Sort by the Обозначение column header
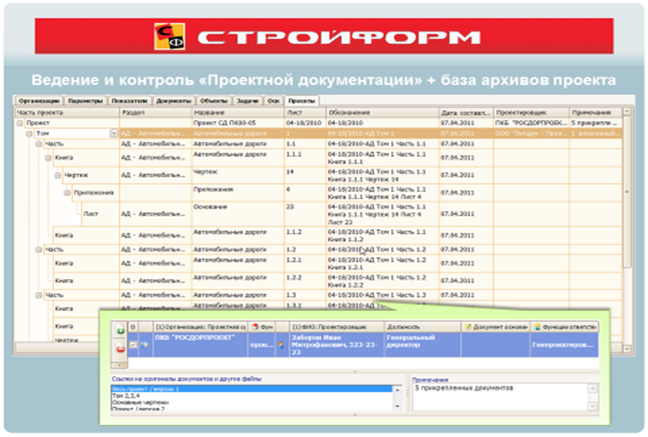The width and height of the screenshot is (648, 437). click(x=382, y=112)
